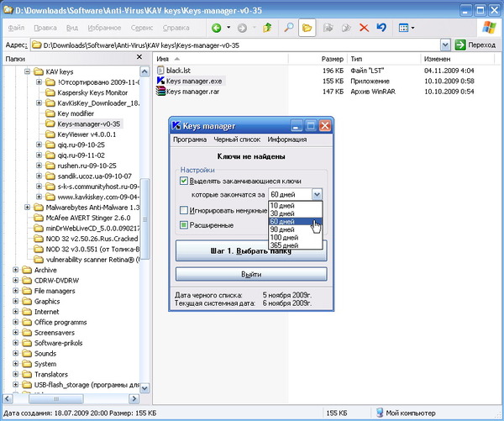Click the My Computer status bar icon
This screenshot has width=504, height=421.
coord(380,413)
